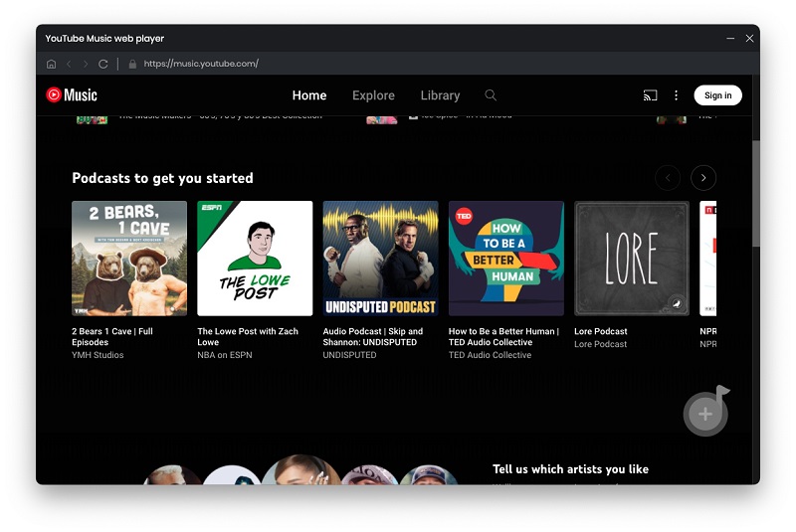Switch to the Library tab

click(x=440, y=95)
